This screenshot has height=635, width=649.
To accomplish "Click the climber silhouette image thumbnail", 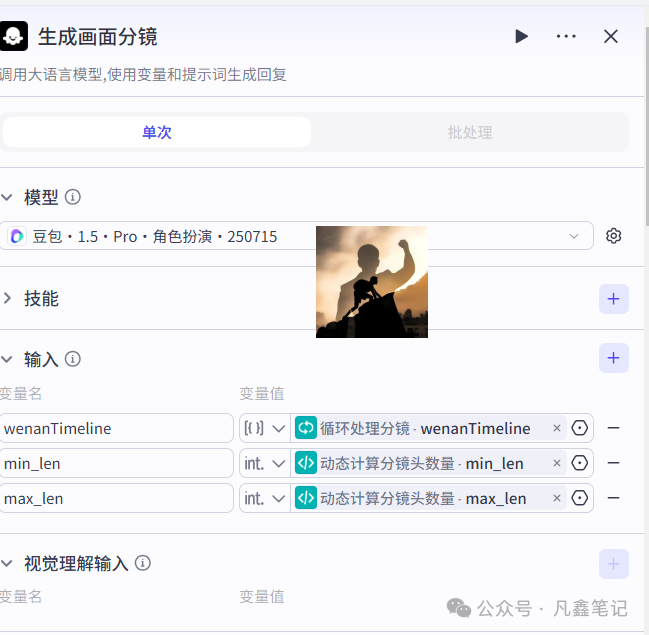I will (x=372, y=282).
